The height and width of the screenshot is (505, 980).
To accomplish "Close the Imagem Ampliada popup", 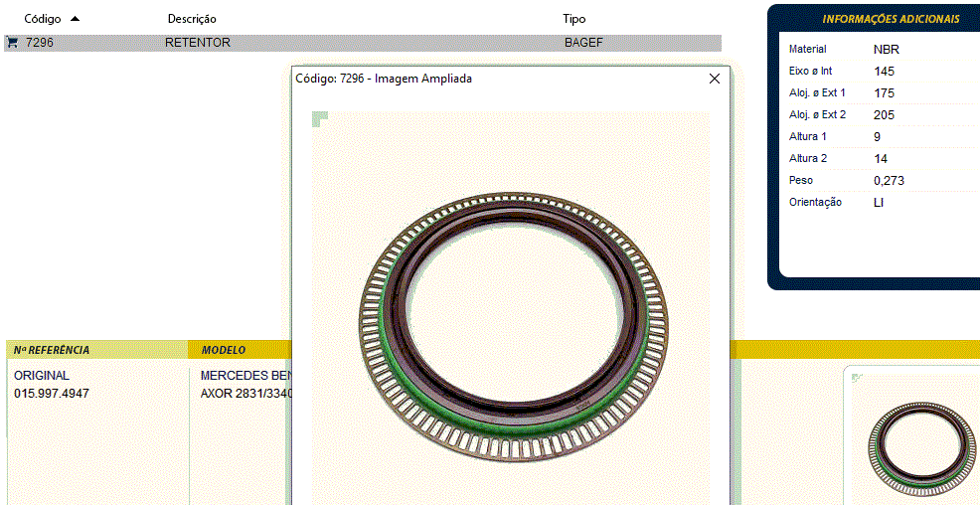I will click(714, 79).
